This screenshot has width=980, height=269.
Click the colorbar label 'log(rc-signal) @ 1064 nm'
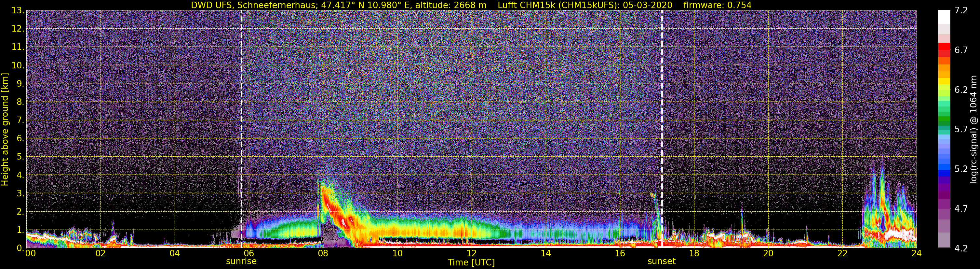pos(973,129)
